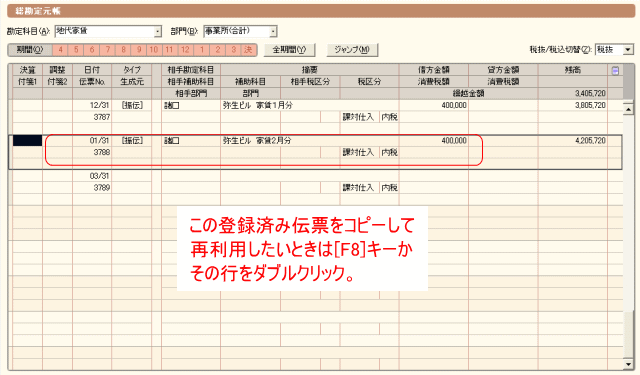Viewport: 640px width, 375px height.
Task: Click voucher number 3789
Action: point(102,188)
